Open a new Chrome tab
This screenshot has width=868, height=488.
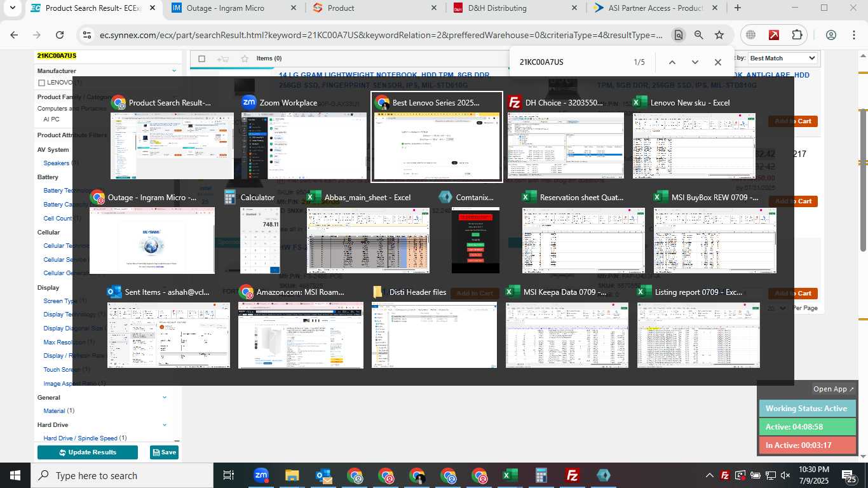tap(737, 8)
